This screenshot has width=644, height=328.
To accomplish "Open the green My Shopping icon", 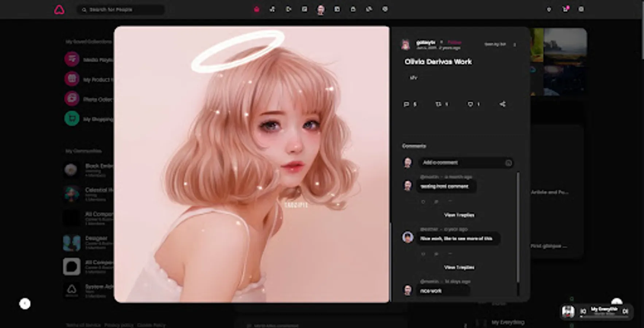I will (x=72, y=118).
